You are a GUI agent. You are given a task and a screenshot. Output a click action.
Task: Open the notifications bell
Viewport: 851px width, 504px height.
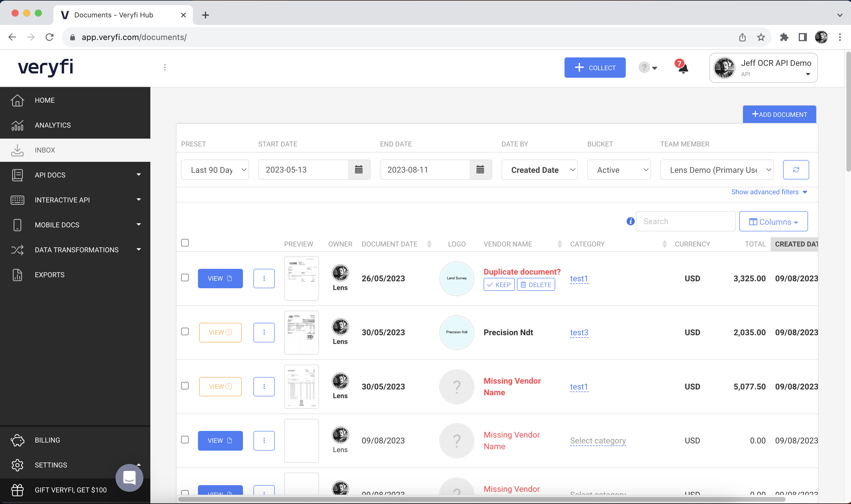point(682,67)
